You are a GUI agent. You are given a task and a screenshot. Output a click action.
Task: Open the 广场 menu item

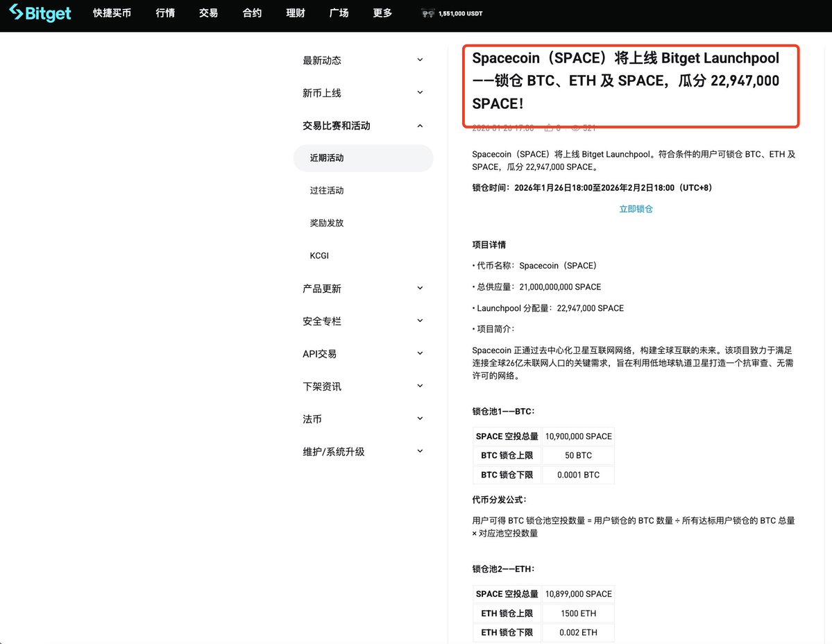pos(339,13)
